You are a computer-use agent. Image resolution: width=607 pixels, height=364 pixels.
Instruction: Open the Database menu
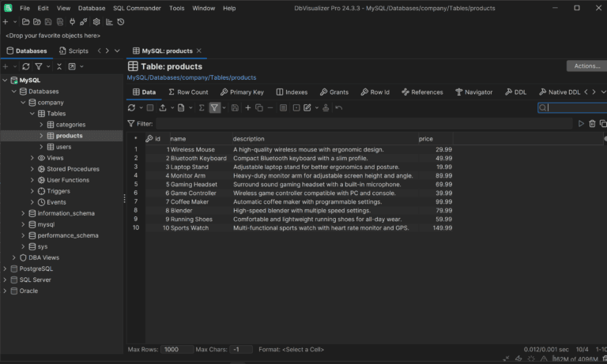pyautogui.click(x=92, y=8)
